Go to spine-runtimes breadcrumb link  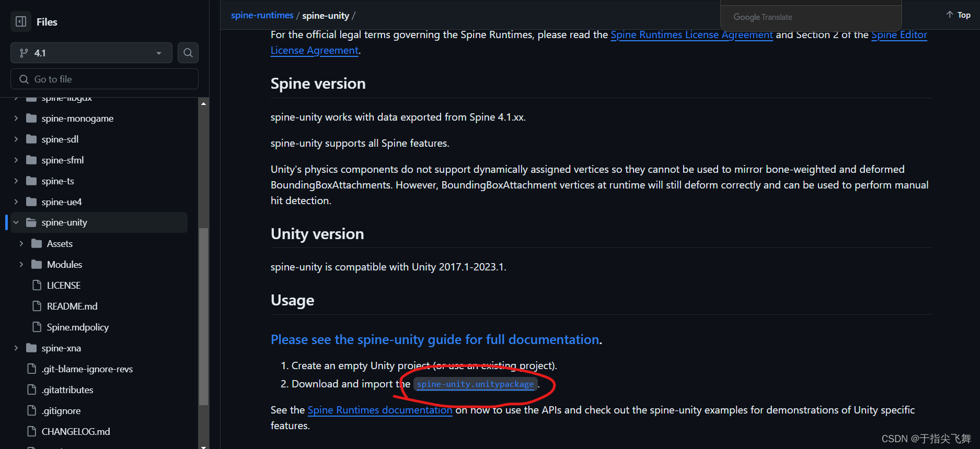[262, 15]
